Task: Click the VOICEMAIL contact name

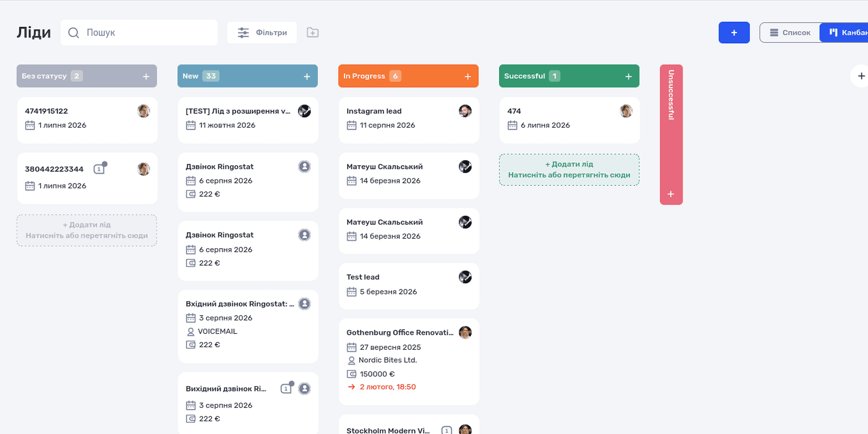Action: tap(217, 331)
